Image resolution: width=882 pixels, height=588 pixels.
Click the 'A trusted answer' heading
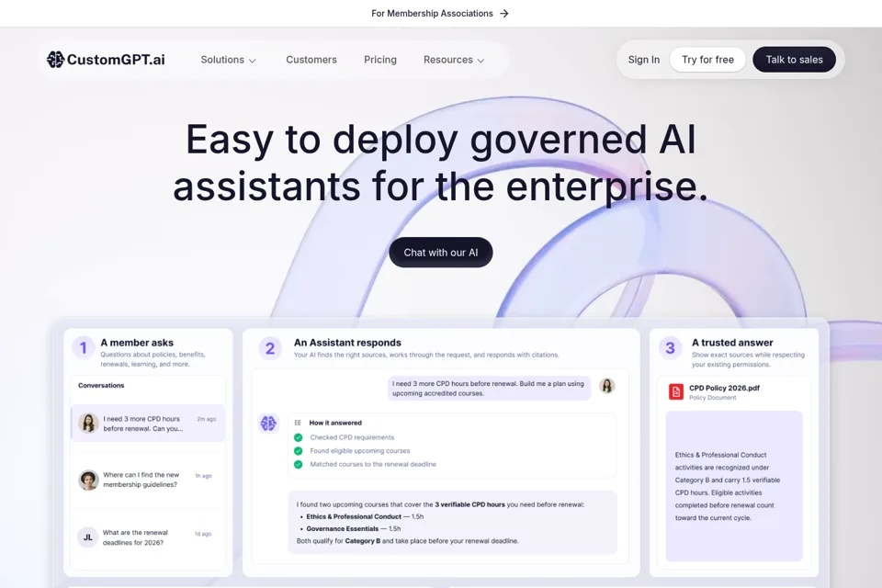(732, 343)
